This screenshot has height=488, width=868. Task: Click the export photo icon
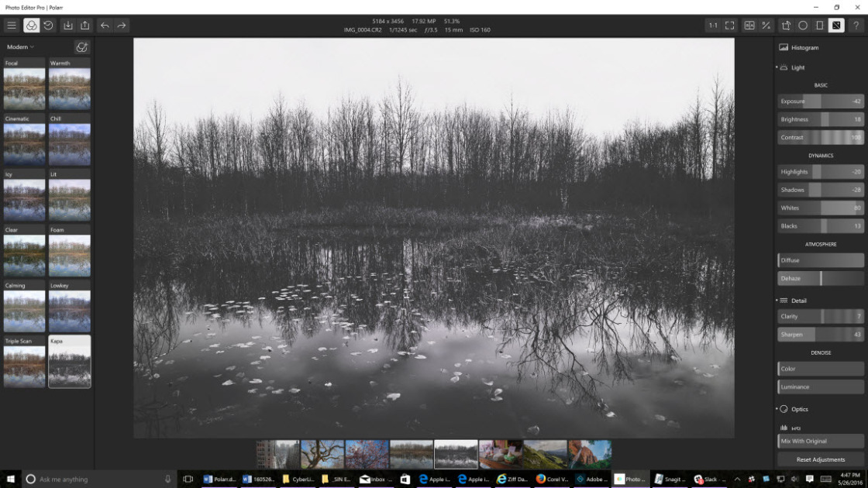[x=85, y=26]
